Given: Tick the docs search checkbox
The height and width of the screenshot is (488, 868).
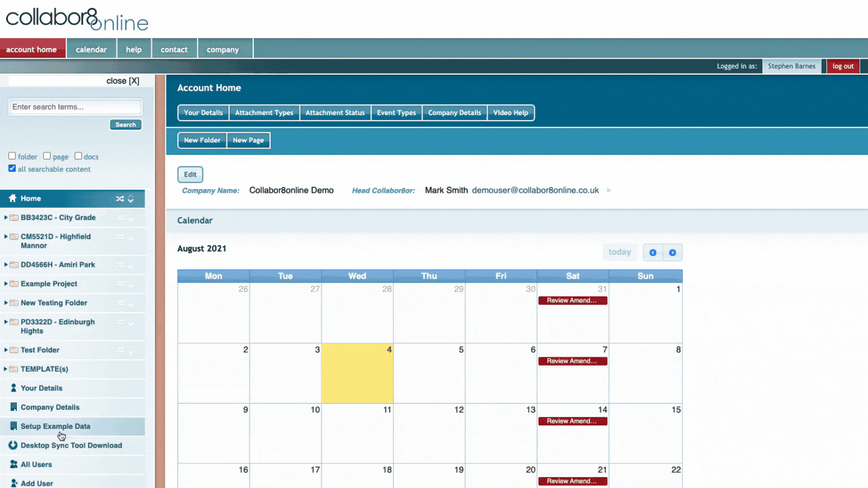Looking at the screenshot, I should [x=78, y=156].
